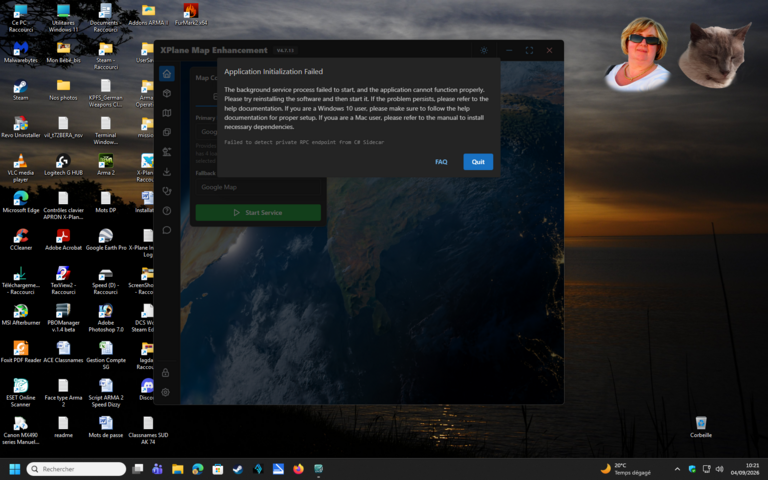
Task: Open Task View in the taskbar
Action: (138, 469)
